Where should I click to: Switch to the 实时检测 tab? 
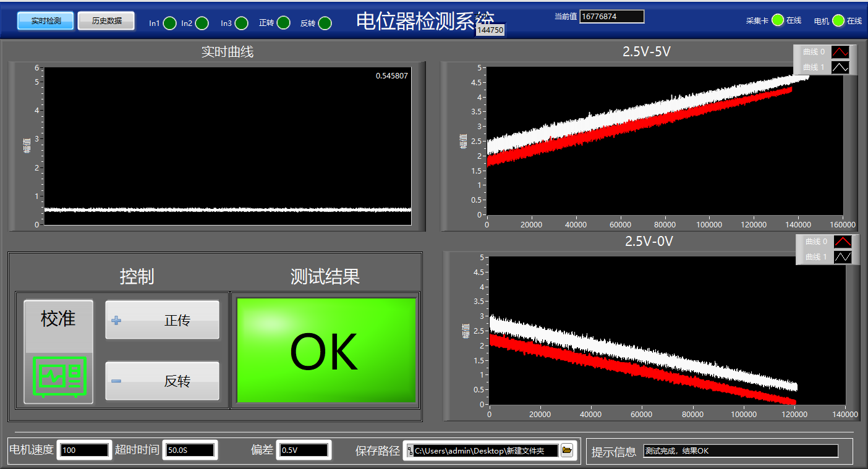pos(46,20)
